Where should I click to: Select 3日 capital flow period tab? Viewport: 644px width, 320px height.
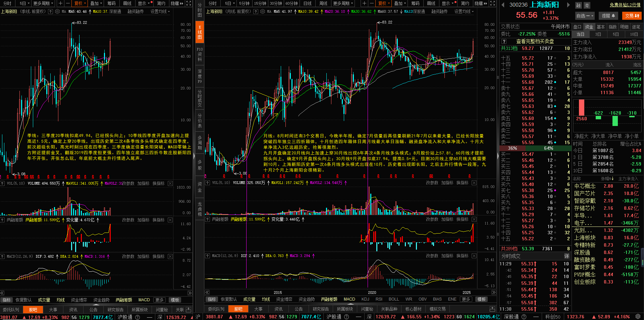coord(598,34)
